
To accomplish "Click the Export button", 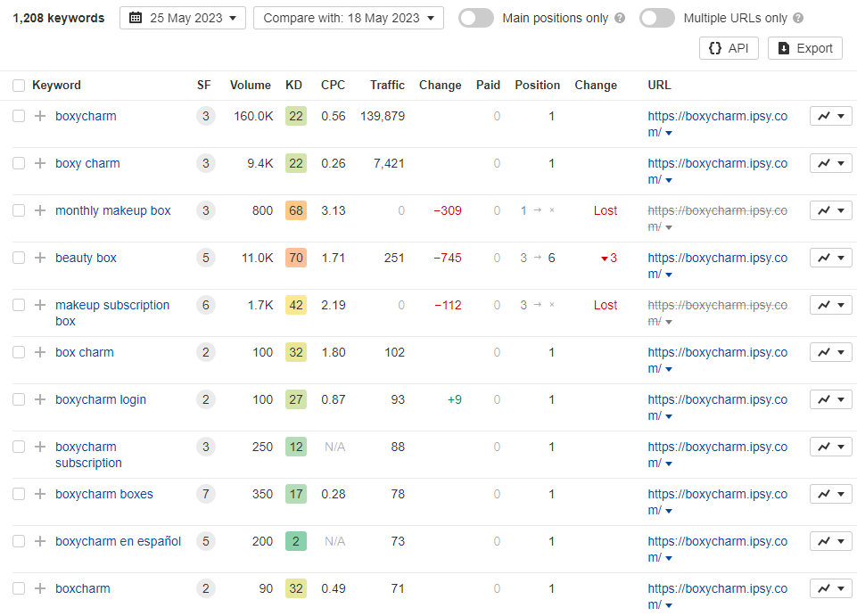I will [805, 48].
